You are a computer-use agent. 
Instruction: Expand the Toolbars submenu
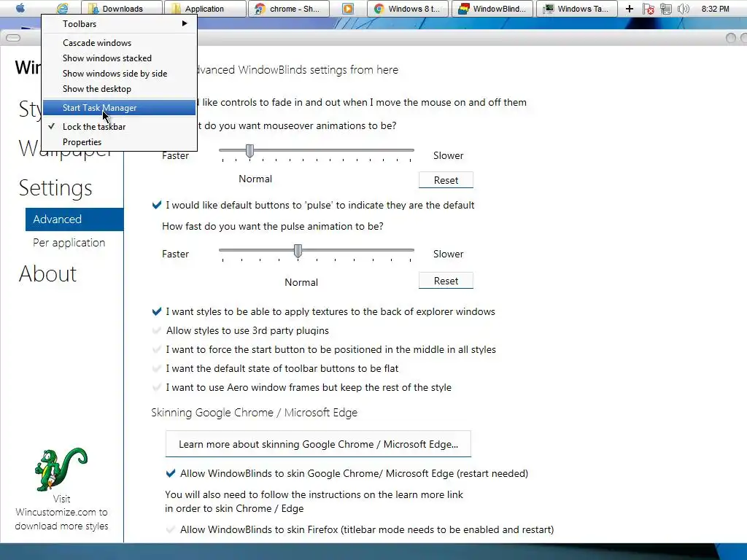click(x=119, y=24)
